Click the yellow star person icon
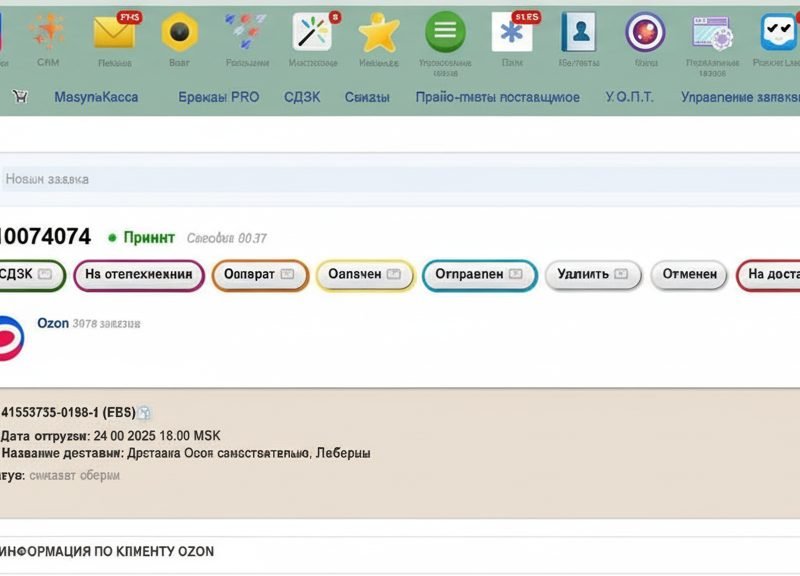 coord(379,33)
